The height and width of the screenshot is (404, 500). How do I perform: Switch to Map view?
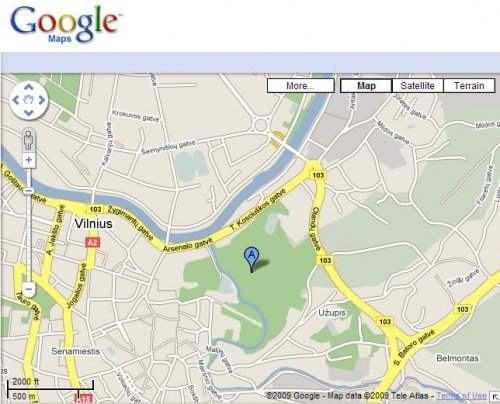tap(366, 86)
